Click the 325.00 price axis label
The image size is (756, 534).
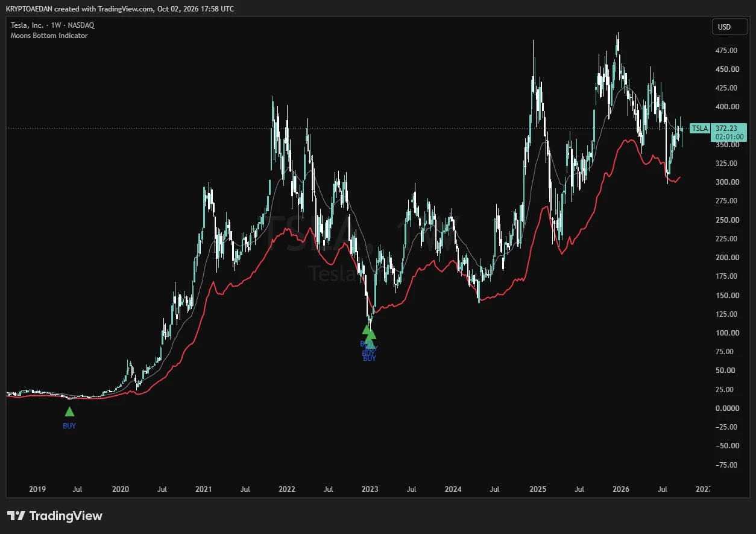[727, 164]
